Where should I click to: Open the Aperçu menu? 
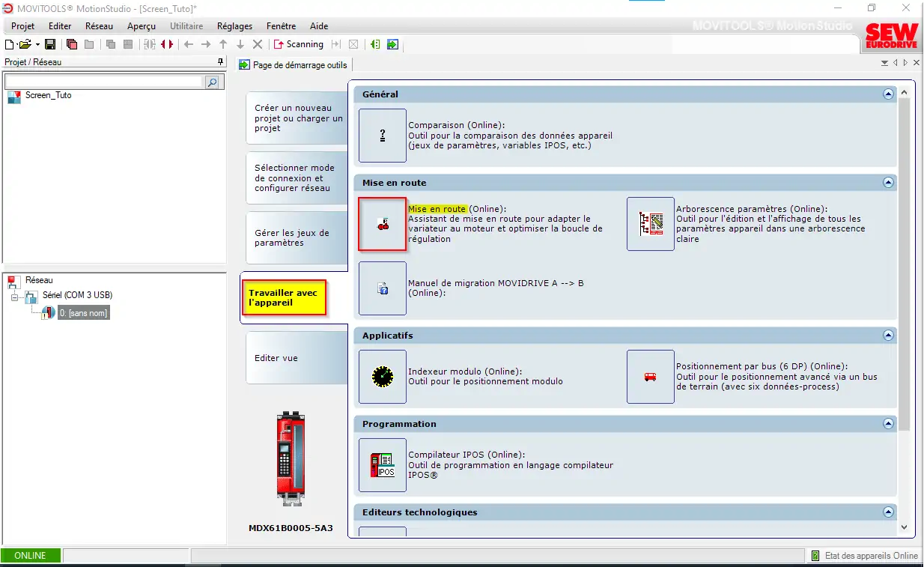click(142, 26)
